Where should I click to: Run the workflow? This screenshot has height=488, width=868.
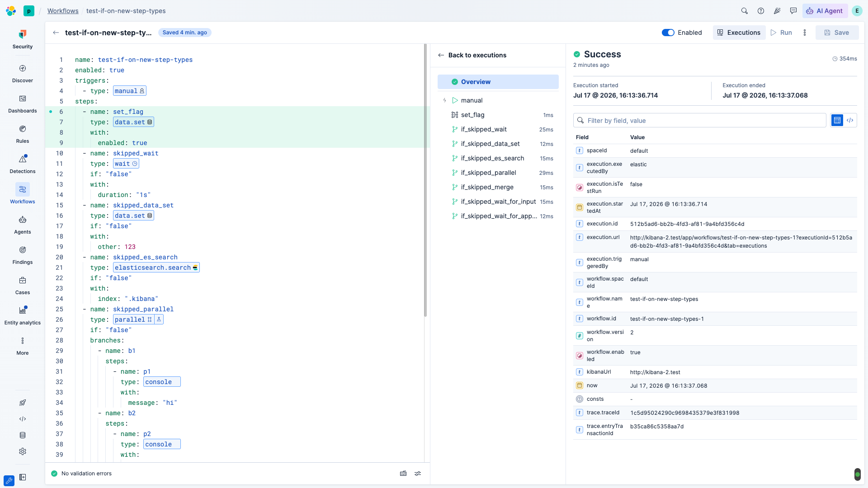click(782, 33)
